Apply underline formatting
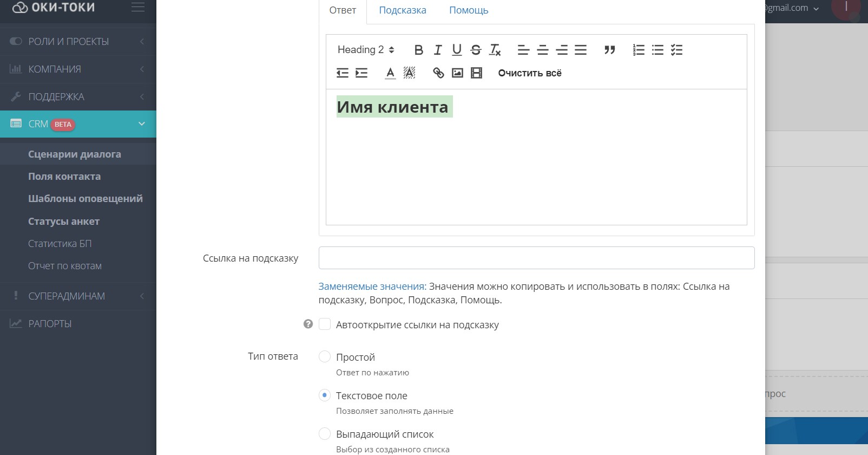 click(x=457, y=50)
